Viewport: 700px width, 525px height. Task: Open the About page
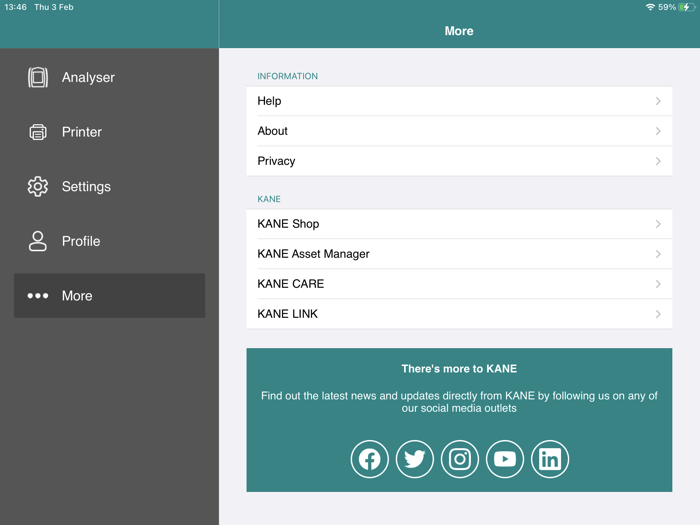[x=459, y=131]
